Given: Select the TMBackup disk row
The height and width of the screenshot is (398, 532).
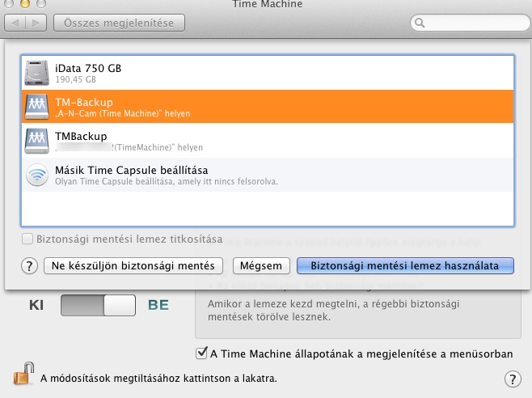Looking at the screenshot, I should click(268, 141).
